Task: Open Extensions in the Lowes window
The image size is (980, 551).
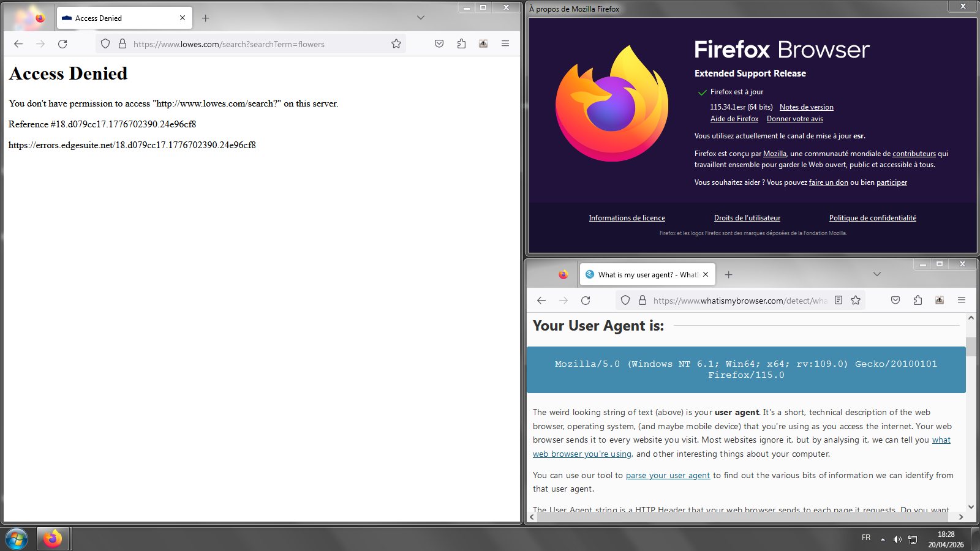Action: [461, 44]
